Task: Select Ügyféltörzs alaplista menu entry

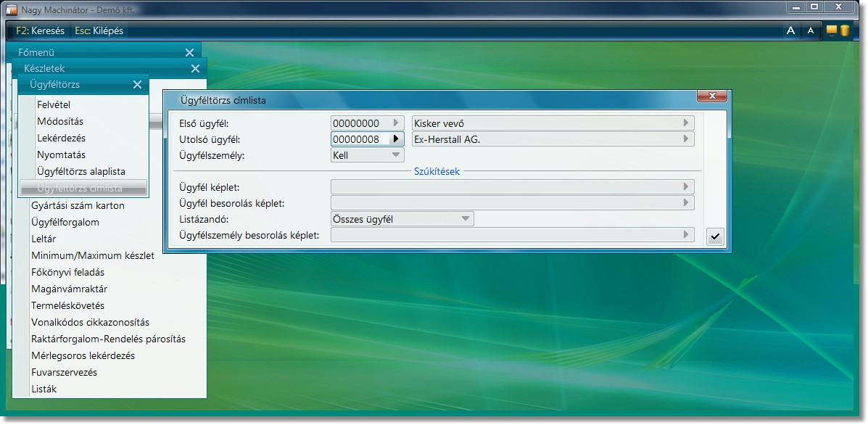Action: click(x=81, y=172)
